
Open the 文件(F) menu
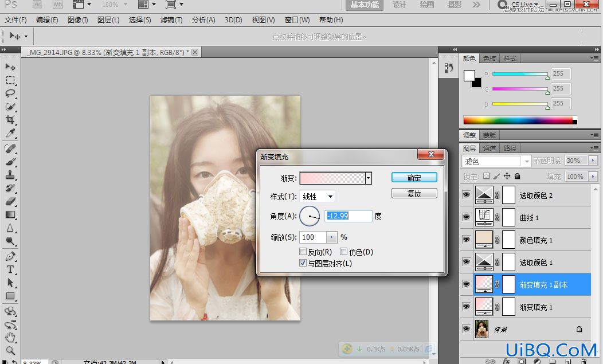[x=16, y=19]
